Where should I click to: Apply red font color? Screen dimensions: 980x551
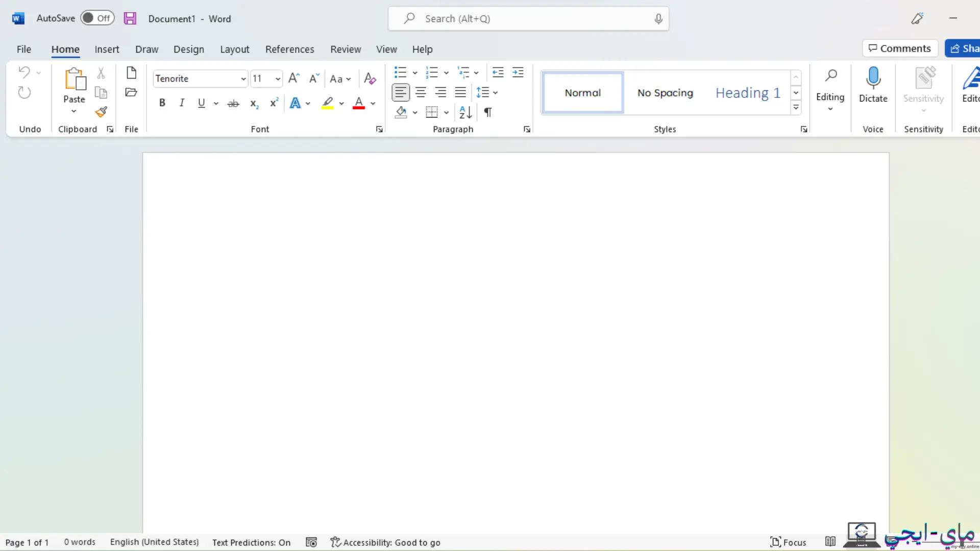tap(359, 104)
